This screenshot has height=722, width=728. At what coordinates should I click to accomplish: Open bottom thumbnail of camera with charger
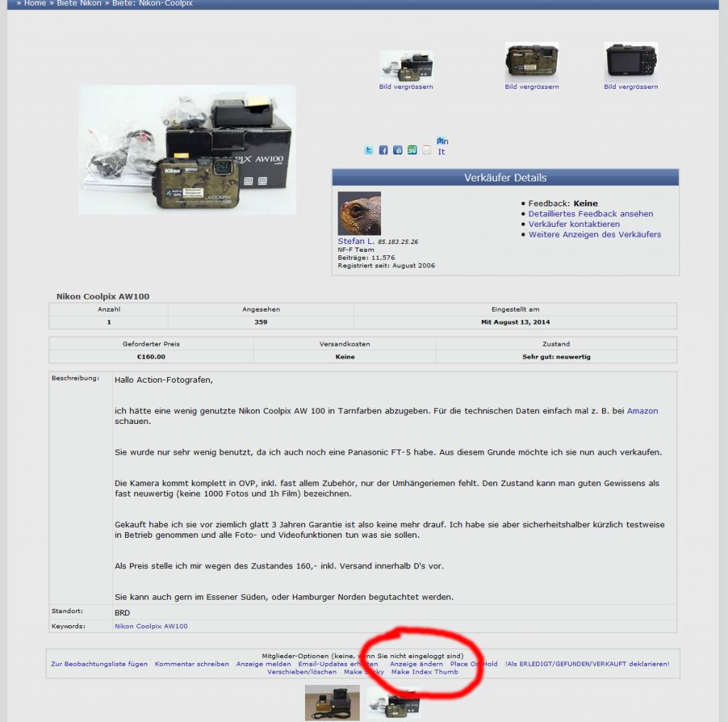point(332,704)
